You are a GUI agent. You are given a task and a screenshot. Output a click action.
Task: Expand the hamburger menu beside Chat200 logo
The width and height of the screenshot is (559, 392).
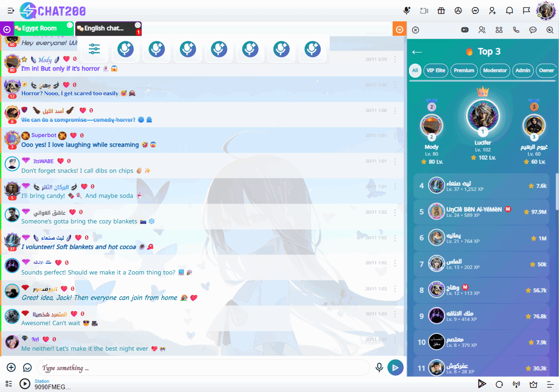[x=11, y=11]
